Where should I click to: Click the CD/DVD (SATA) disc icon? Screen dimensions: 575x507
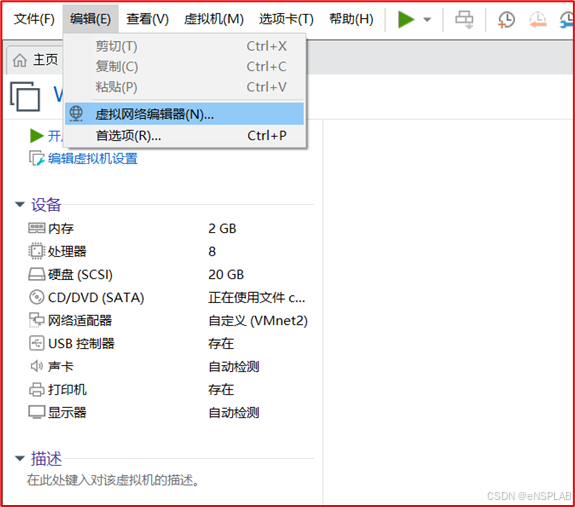pos(37,297)
